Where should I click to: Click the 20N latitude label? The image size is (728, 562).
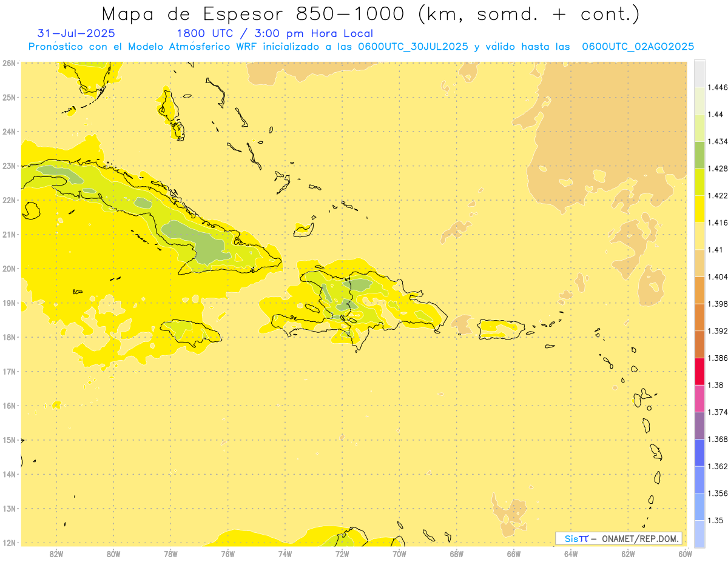[9, 269]
